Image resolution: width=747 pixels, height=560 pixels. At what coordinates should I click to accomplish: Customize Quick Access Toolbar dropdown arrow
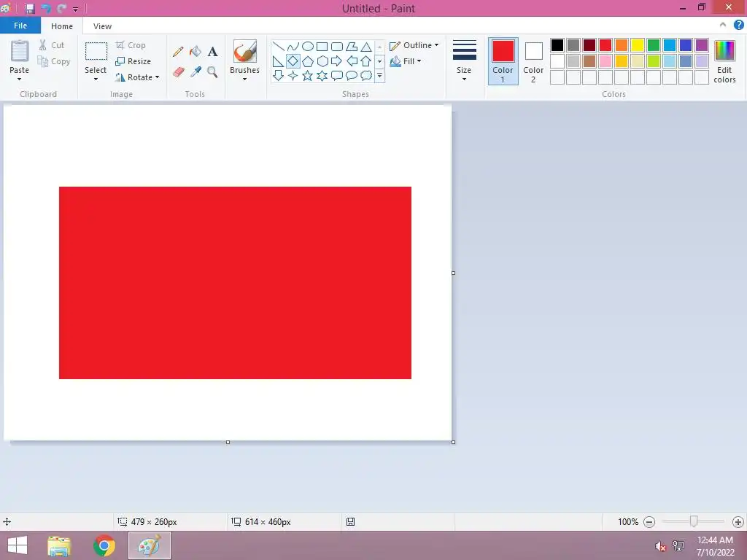pyautogui.click(x=75, y=9)
